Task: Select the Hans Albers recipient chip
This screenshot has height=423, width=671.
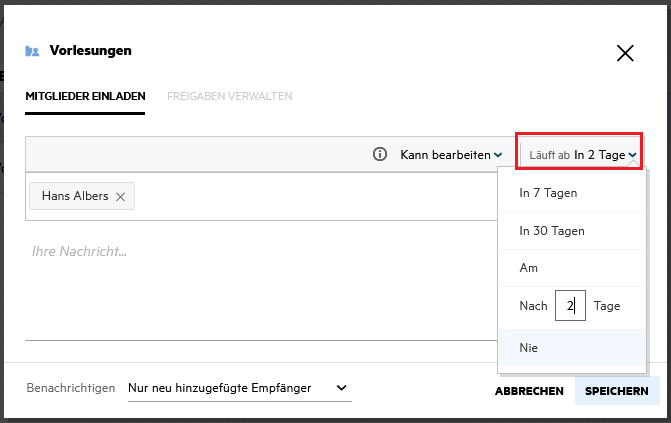Action: pyautogui.click(x=75, y=197)
